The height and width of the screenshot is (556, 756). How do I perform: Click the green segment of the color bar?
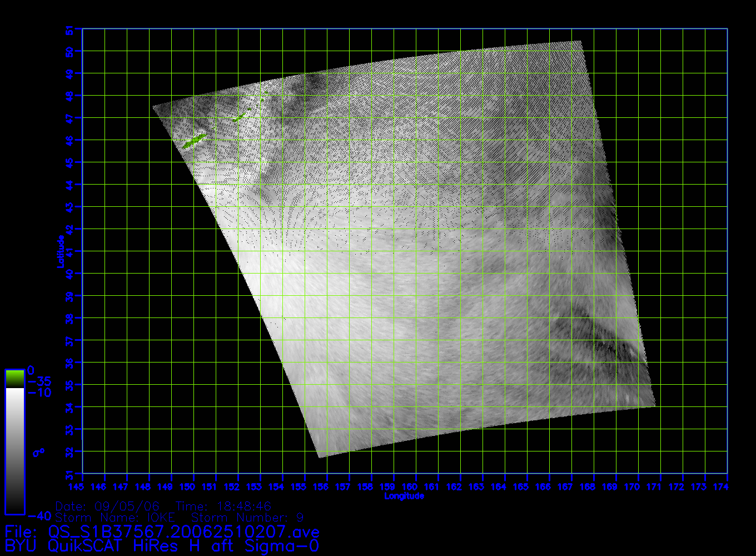tap(14, 379)
